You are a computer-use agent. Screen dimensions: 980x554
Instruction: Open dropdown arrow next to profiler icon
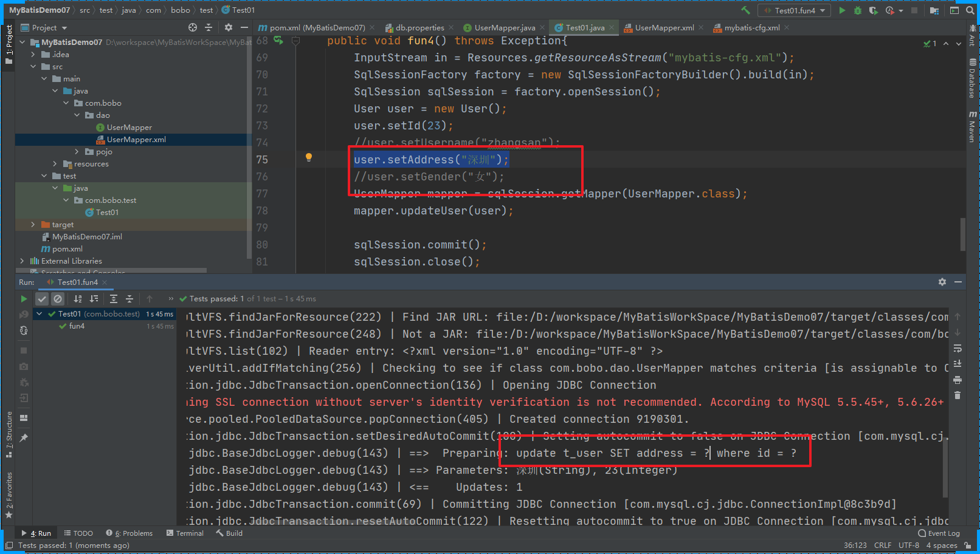point(901,10)
